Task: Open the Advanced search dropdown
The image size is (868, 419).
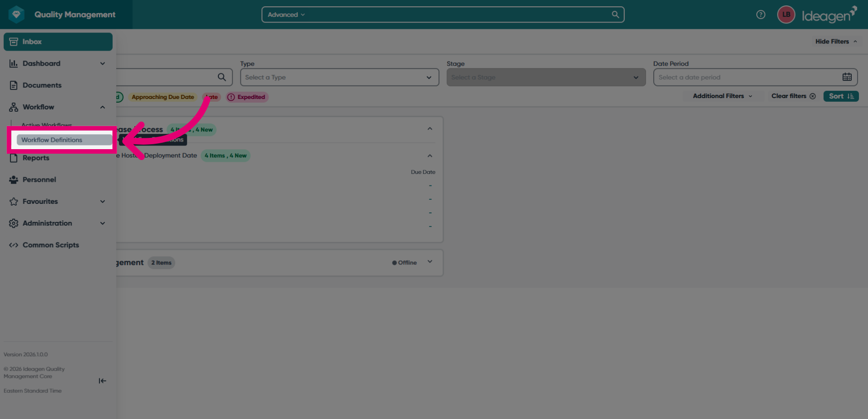Action: point(286,14)
